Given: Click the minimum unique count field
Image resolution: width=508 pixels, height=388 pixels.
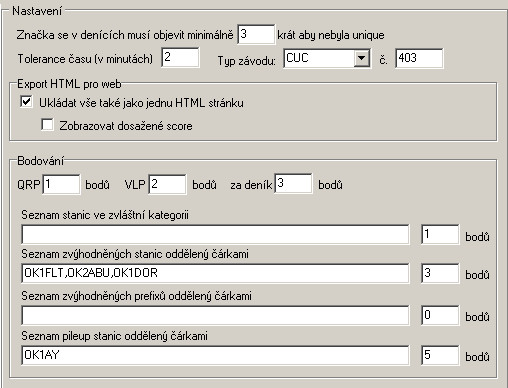Looking at the screenshot, I should [x=256, y=34].
